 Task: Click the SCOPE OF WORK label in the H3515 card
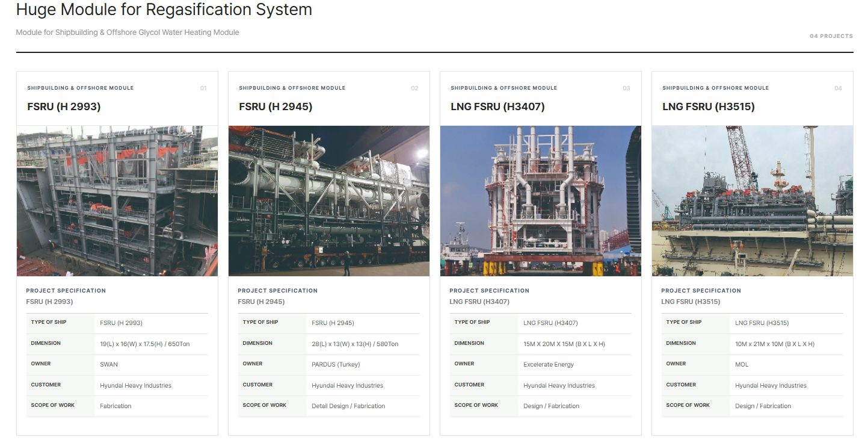[x=688, y=405]
